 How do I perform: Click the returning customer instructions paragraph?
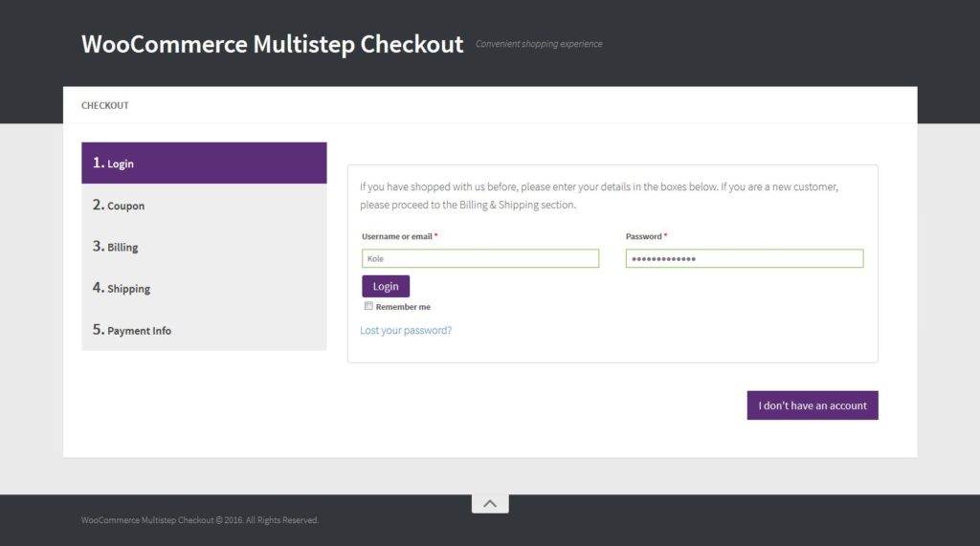599,195
